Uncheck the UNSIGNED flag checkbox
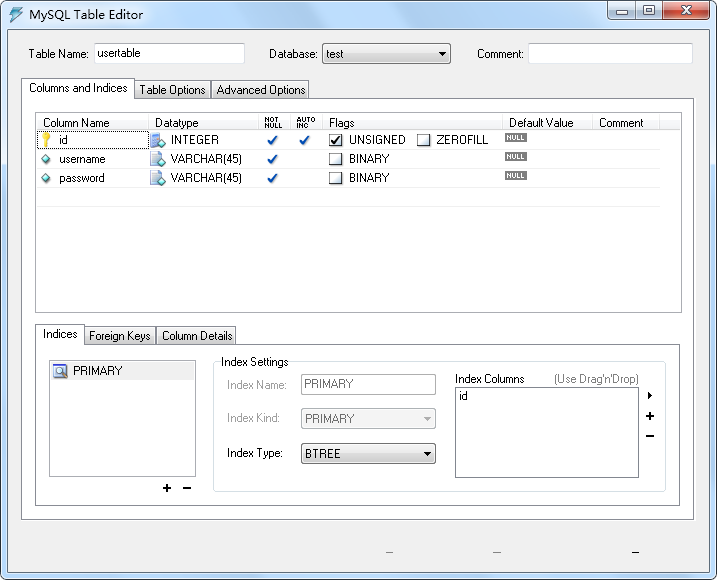The height and width of the screenshot is (580, 717). pos(336,140)
